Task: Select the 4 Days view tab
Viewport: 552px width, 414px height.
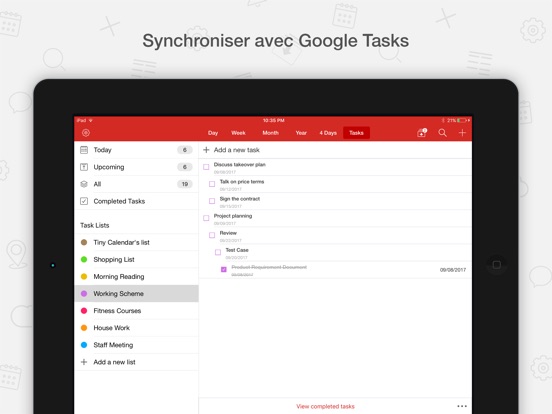Action: pyautogui.click(x=328, y=133)
